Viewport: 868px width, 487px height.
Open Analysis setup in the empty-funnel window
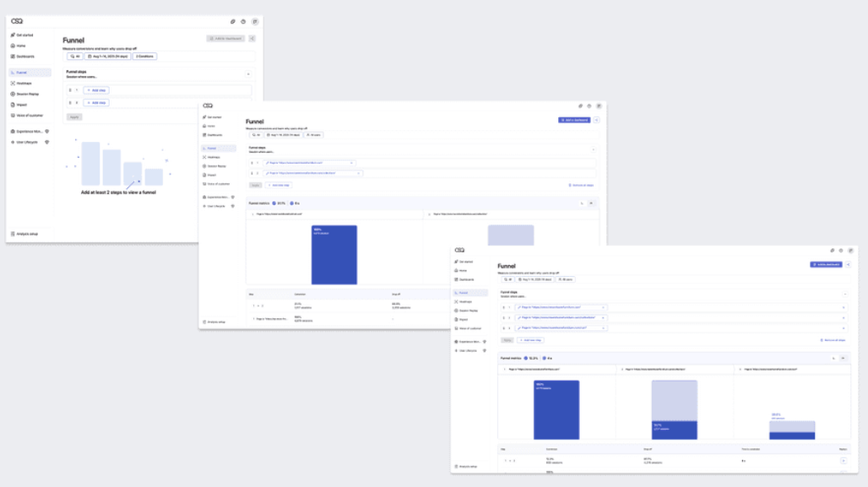pyautogui.click(x=24, y=234)
